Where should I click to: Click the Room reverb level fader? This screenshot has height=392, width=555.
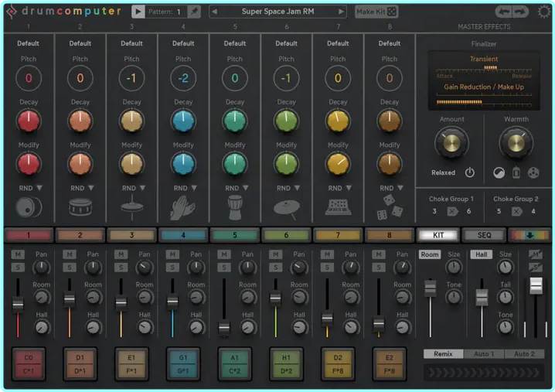(x=431, y=288)
